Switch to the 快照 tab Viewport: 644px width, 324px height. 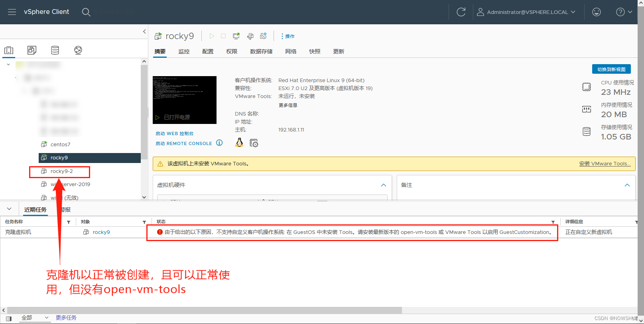(315, 51)
